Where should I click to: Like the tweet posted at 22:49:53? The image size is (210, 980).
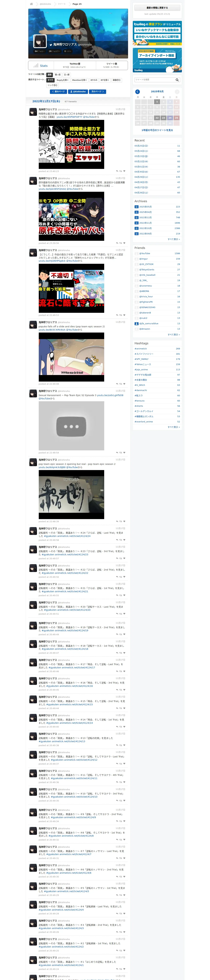tap(124, 315)
